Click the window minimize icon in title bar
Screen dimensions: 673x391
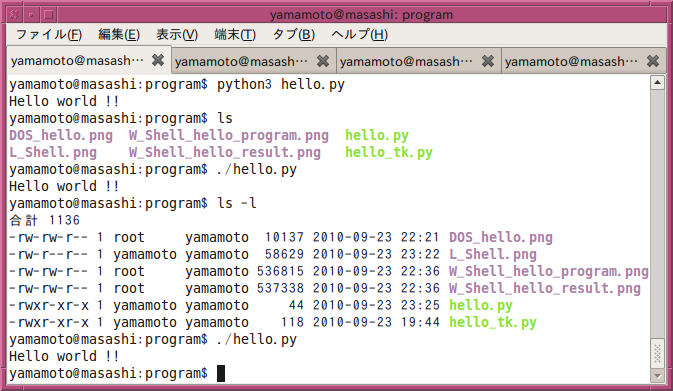[x=31, y=15]
